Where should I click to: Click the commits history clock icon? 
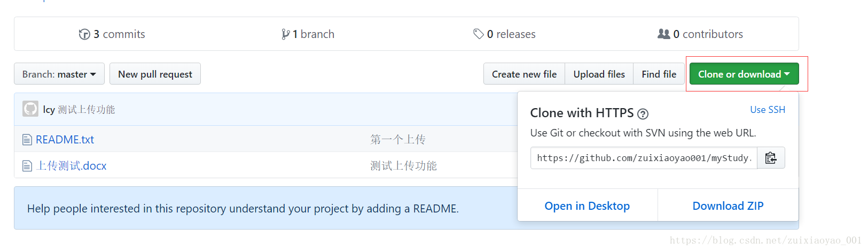coord(84,34)
